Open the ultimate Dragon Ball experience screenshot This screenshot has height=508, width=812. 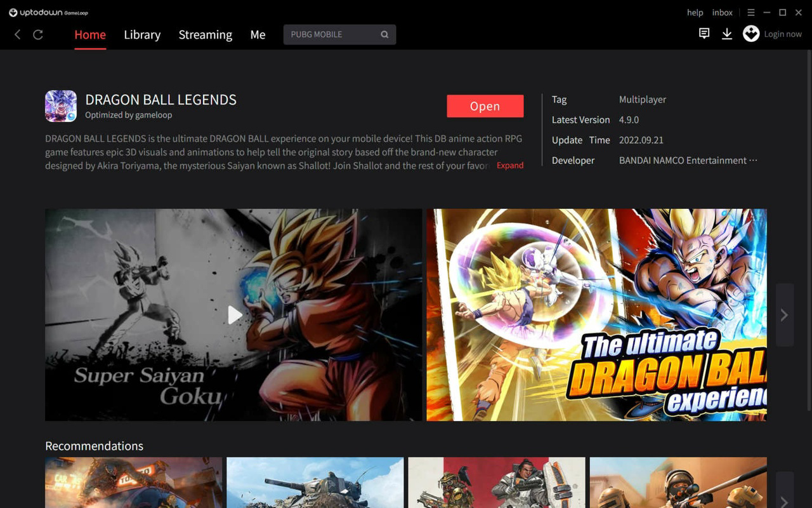[x=596, y=315]
